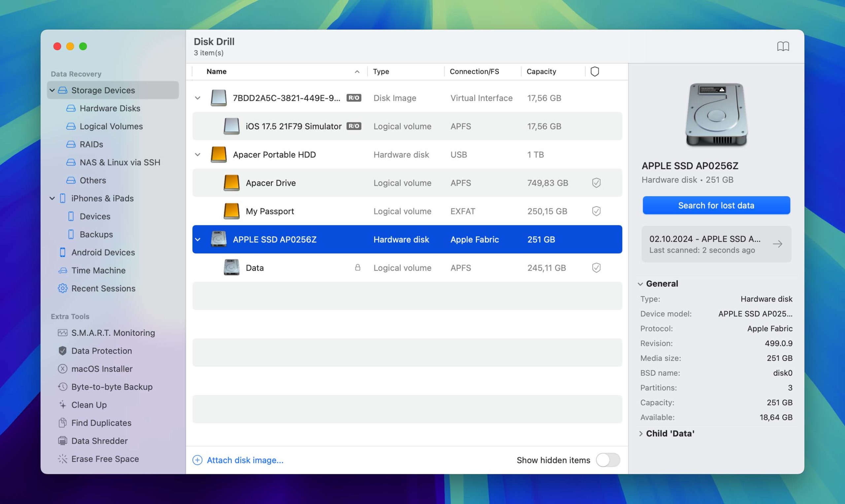
Task: Click the Android Devices phone icon
Action: [x=62, y=252]
